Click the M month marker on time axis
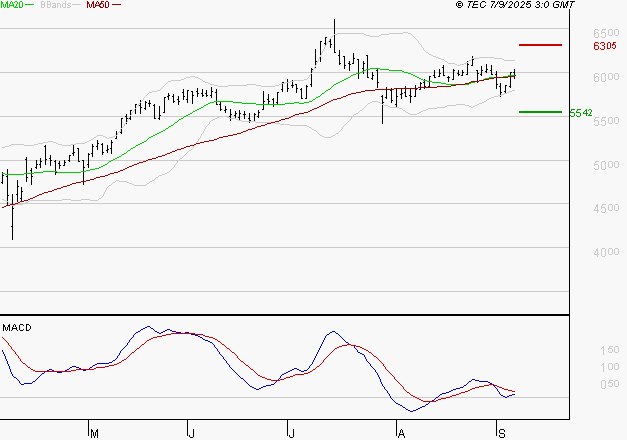Screen dimensions: 627x440 point(94,432)
